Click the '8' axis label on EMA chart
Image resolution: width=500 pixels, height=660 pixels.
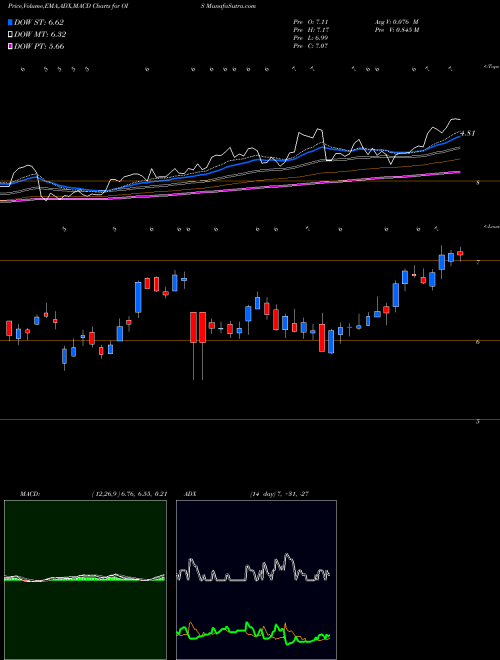tap(478, 183)
